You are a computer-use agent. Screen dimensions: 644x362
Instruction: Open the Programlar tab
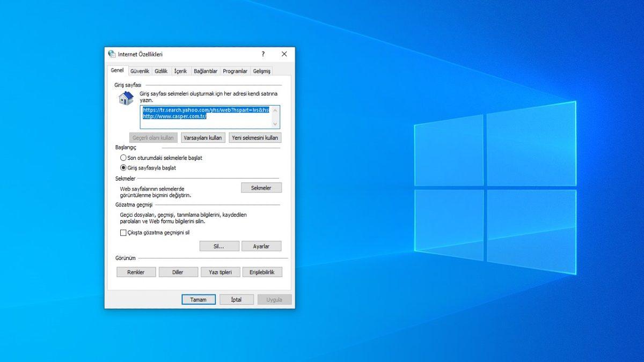[x=235, y=70]
